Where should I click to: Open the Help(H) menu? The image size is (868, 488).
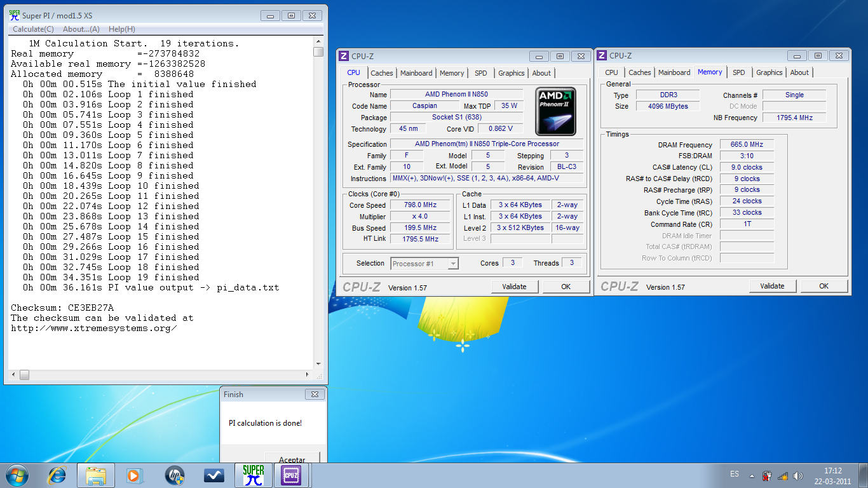(121, 29)
